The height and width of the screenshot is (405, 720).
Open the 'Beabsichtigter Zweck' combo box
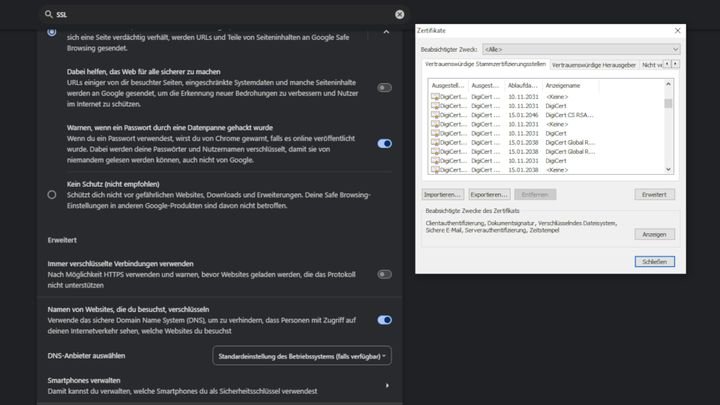pos(581,49)
